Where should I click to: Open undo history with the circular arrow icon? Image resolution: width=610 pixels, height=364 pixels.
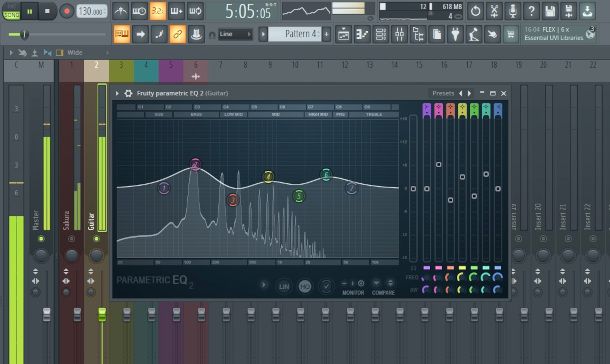(x=475, y=11)
